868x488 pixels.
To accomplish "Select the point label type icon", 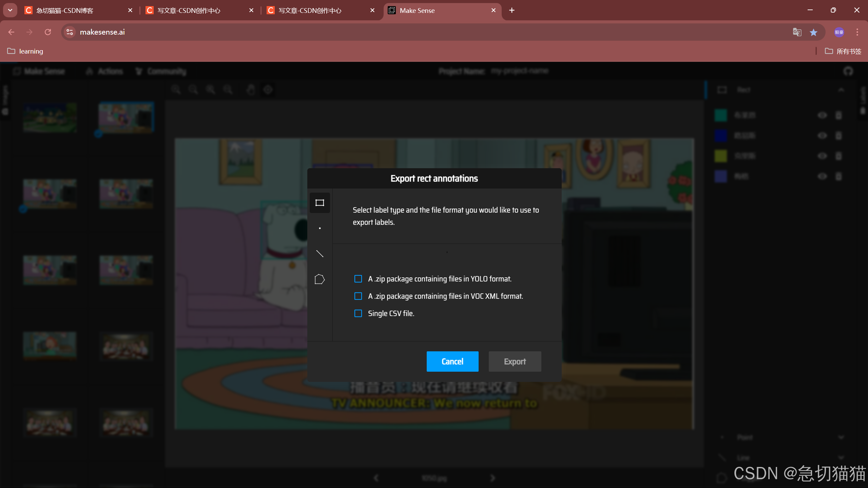I will (320, 228).
